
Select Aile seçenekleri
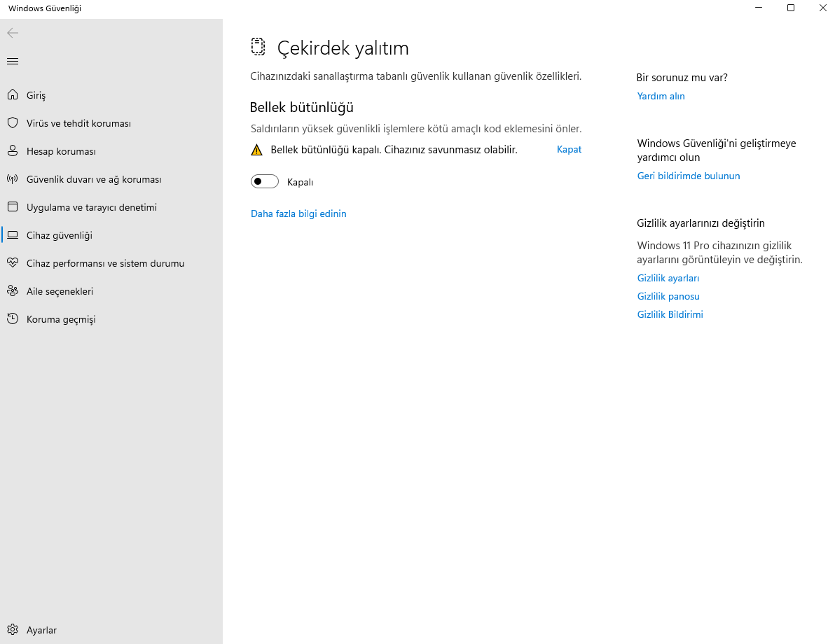[111, 291]
